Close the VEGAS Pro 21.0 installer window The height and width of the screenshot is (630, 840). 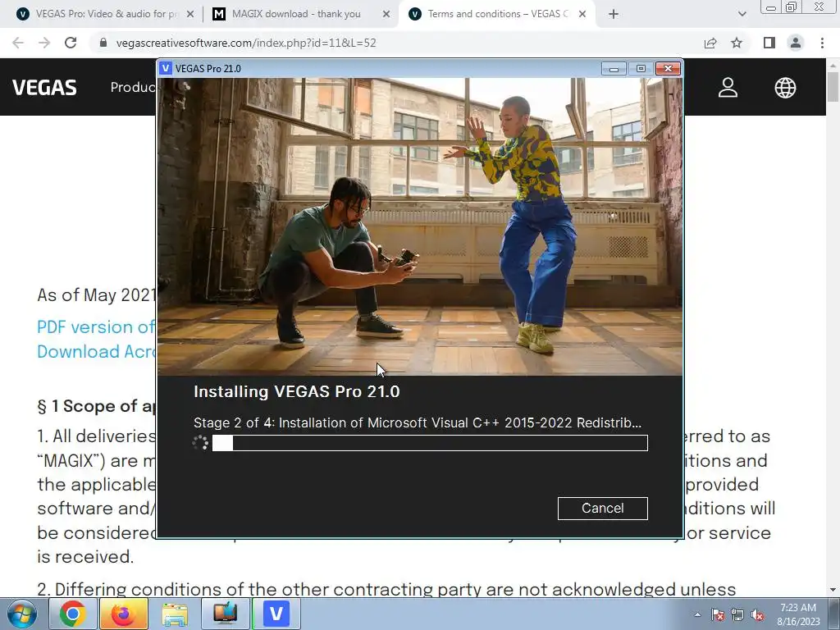point(668,69)
